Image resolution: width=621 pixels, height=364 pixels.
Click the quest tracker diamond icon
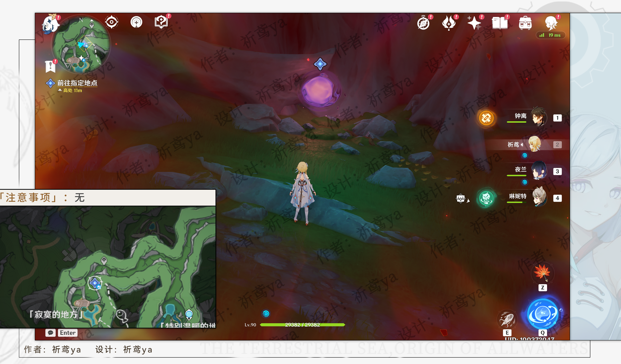click(50, 83)
